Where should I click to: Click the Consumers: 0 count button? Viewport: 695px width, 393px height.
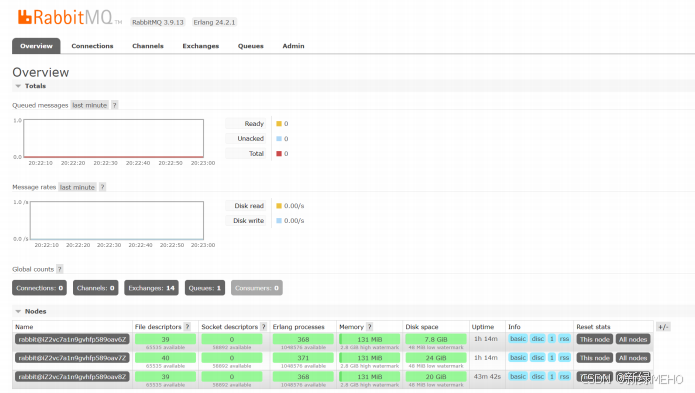coord(257,288)
